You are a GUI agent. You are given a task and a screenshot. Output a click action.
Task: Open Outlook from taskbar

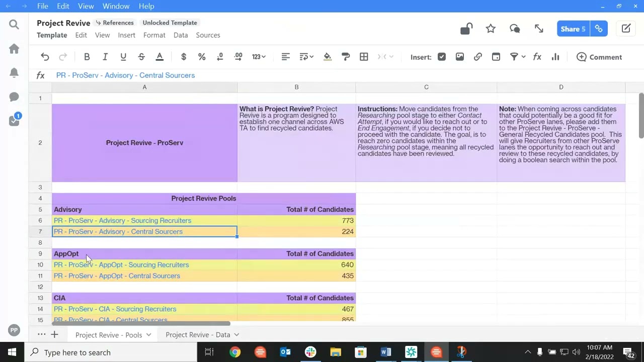click(x=285, y=352)
